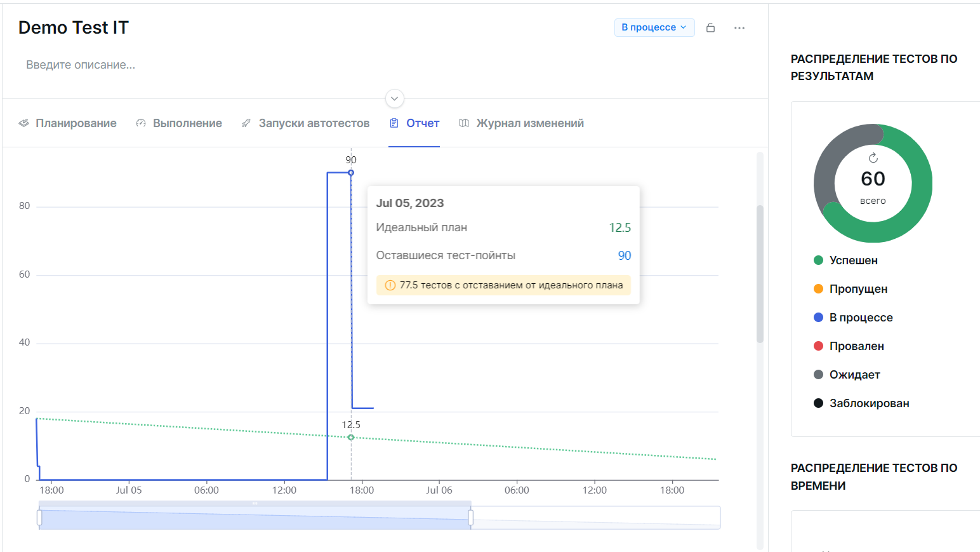The image size is (980, 552).
Task: Toggle the Провален legend entry
Action: point(854,346)
